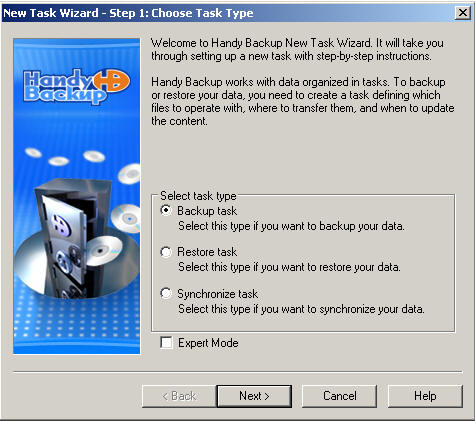Enable the Expert Mode checkbox
475x421 pixels.
pyautogui.click(x=166, y=343)
